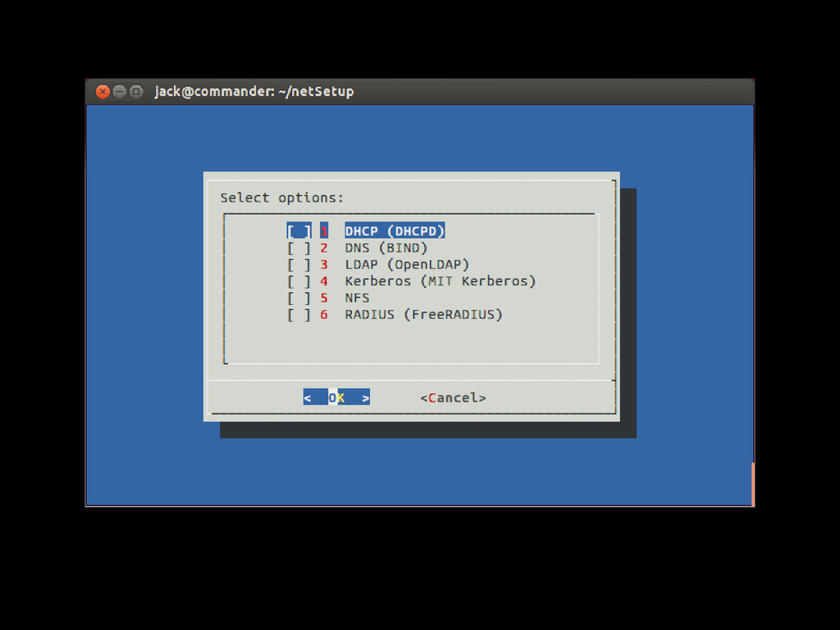
Task: Select the 'NFS' option label
Action: (358, 298)
